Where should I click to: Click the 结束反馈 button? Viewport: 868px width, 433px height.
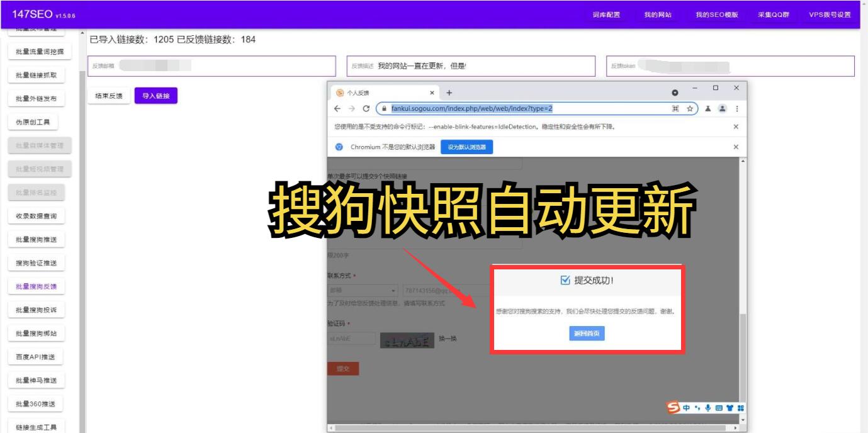(109, 96)
